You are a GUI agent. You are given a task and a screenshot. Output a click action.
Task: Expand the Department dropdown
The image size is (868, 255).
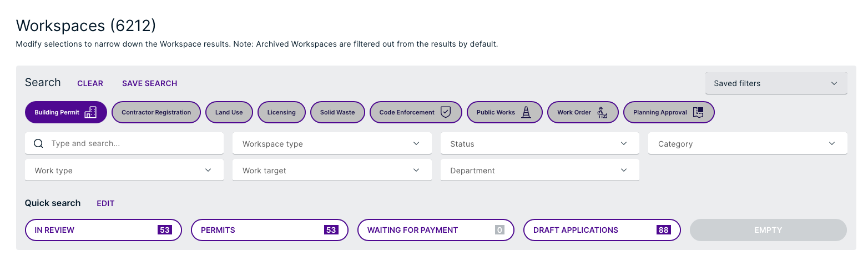[x=540, y=170]
